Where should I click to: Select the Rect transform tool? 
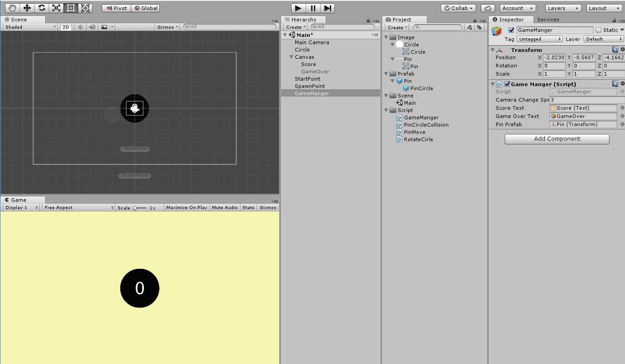[71, 8]
